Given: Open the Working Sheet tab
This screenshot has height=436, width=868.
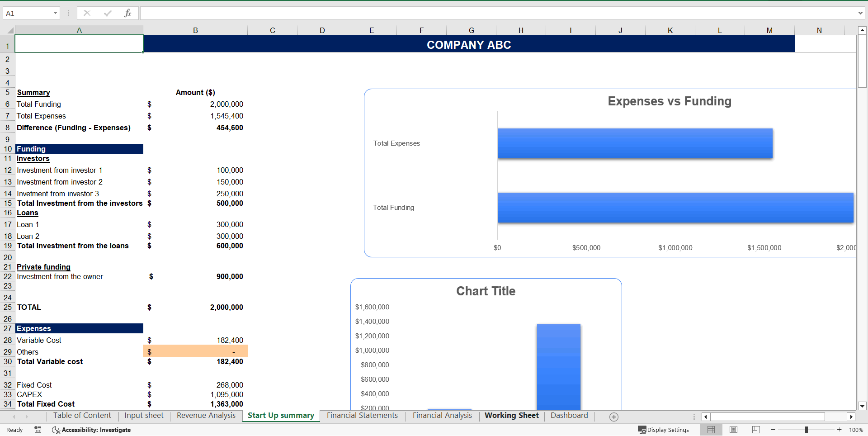Looking at the screenshot, I should point(512,415).
